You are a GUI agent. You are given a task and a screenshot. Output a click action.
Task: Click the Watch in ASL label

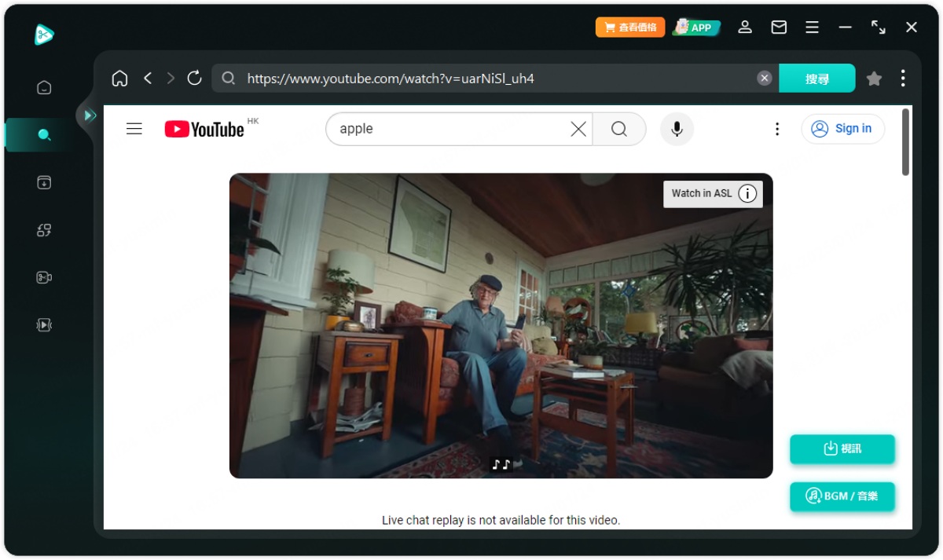pyautogui.click(x=702, y=193)
